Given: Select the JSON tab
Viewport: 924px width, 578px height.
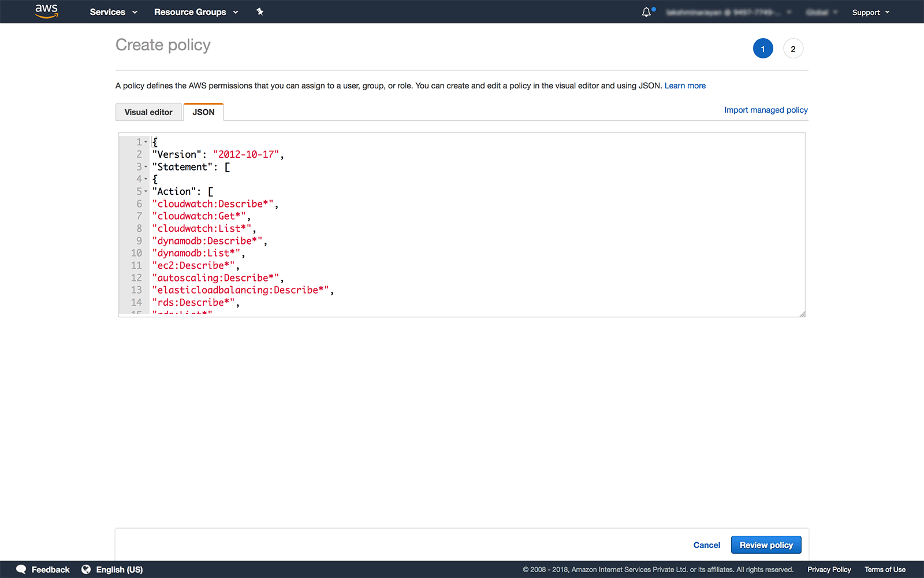Looking at the screenshot, I should 203,112.
